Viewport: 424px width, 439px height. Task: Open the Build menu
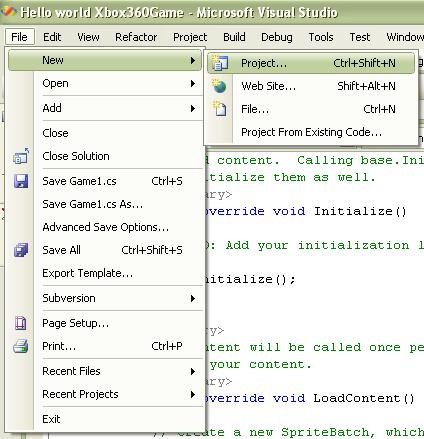click(x=234, y=37)
